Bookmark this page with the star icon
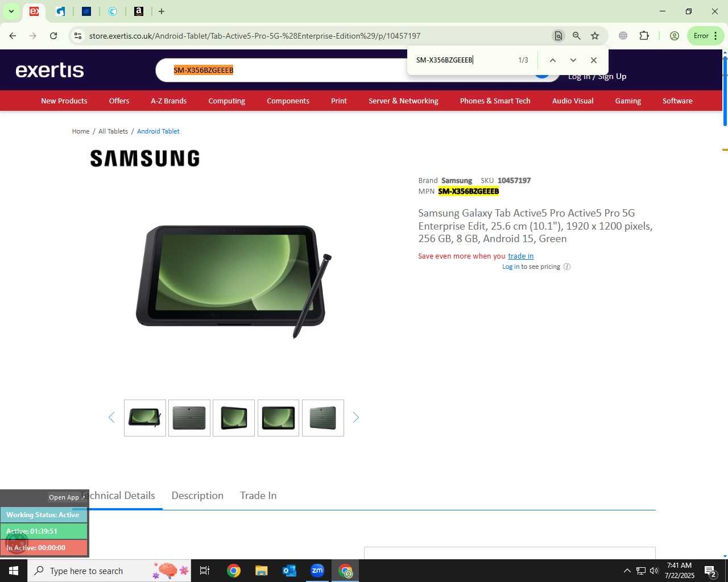 coord(595,36)
